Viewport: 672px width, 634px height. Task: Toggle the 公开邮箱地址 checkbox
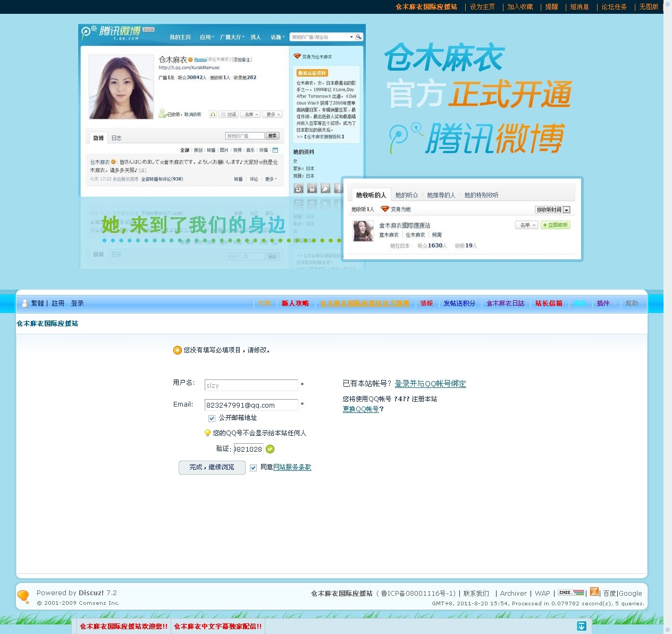212,418
